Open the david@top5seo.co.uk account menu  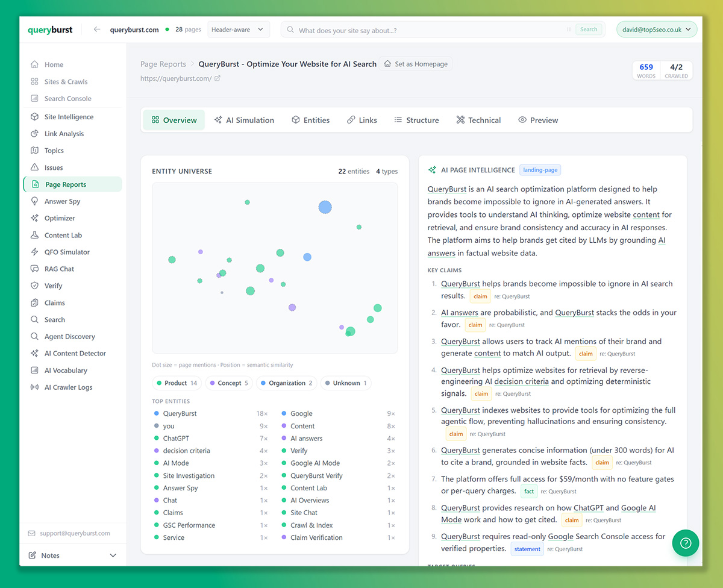click(656, 30)
